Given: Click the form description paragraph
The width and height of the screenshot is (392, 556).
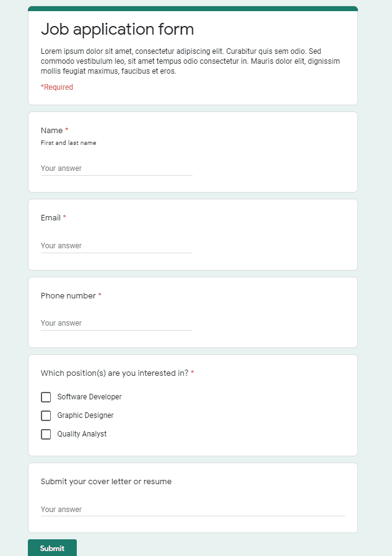Looking at the screenshot, I should (190, 61).
